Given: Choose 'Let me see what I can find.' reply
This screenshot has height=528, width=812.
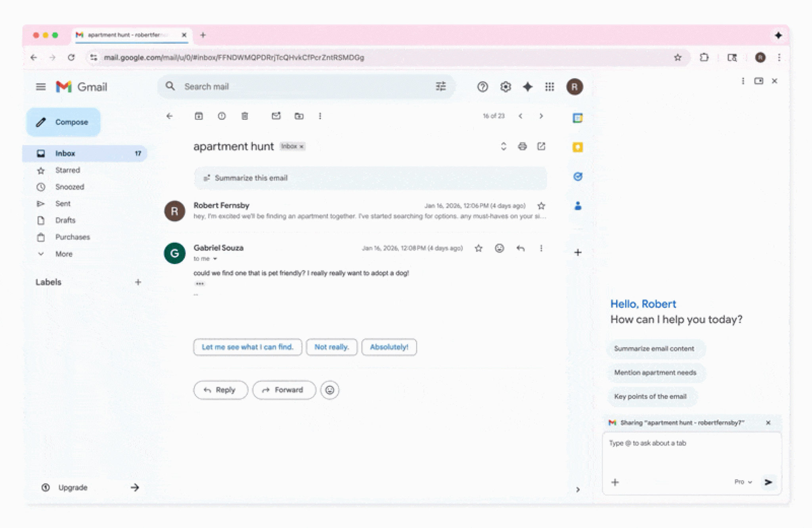Looking at the screenshot, I should coord(247,347).
